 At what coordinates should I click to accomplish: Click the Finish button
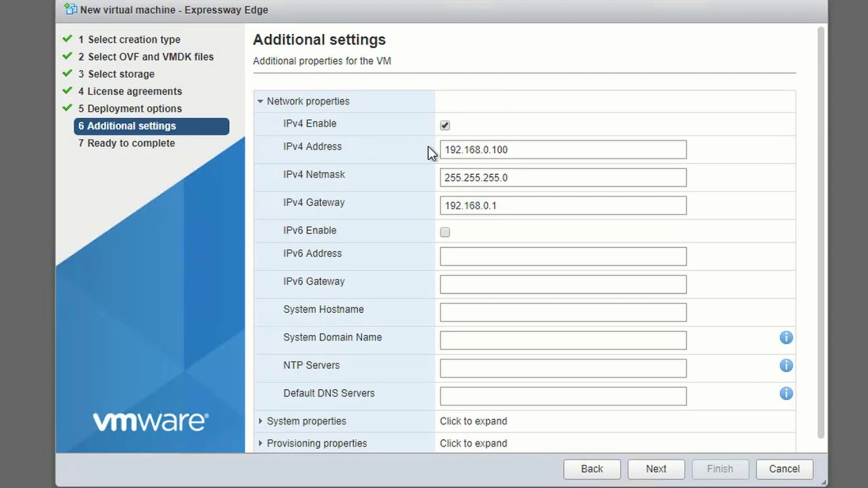click(x=720, y=469)
